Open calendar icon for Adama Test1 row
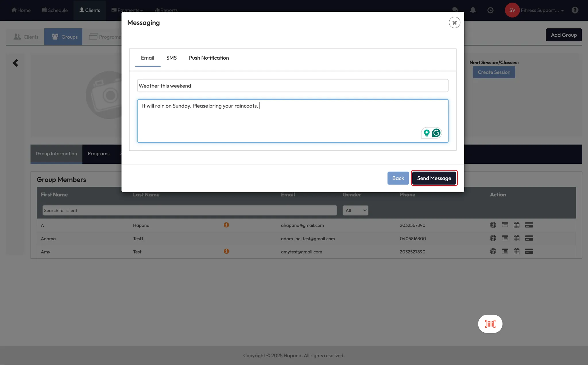 coord(517,238)
